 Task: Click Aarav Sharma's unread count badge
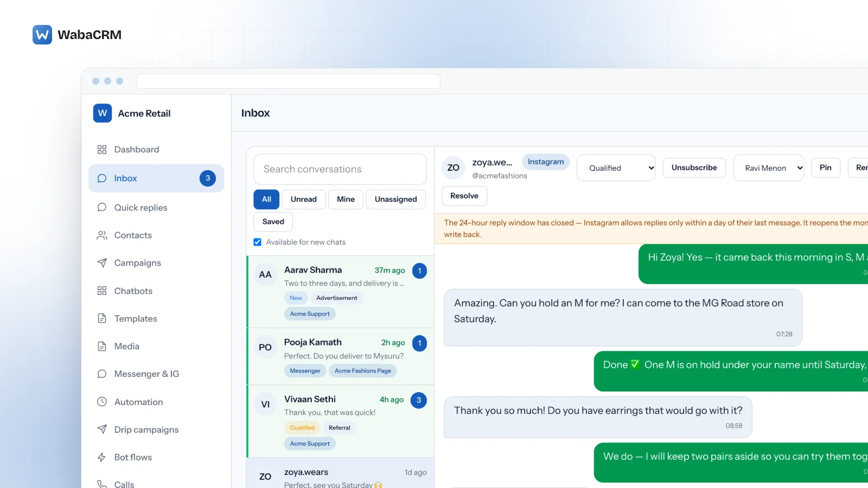point(419,271)
